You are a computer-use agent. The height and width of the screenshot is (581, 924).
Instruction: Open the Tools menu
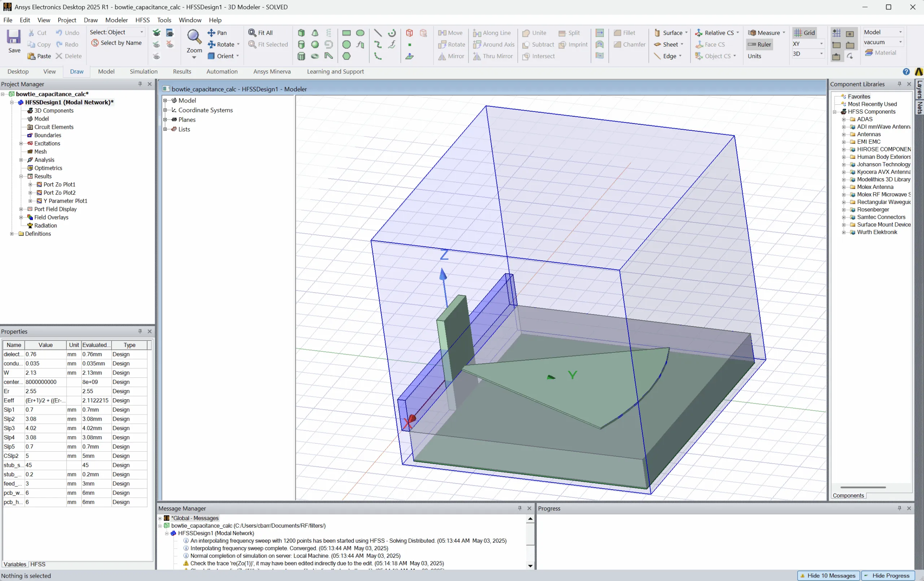[164, 20]
